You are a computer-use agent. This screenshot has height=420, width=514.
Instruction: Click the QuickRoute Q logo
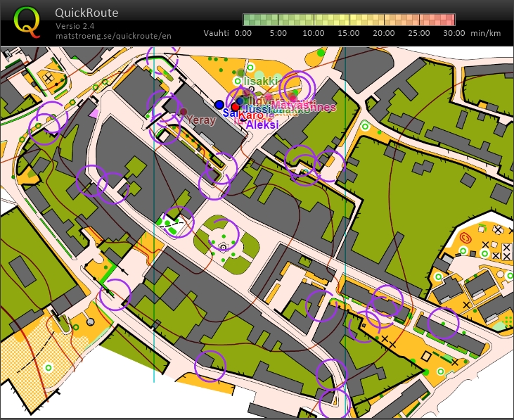[27, 23]
